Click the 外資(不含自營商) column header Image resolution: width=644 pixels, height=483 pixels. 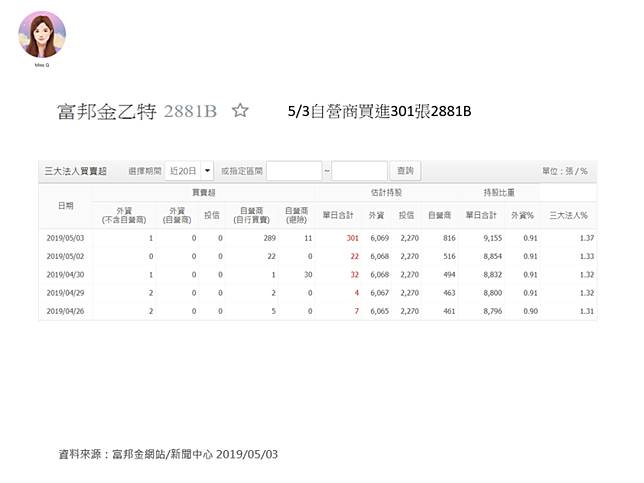click(124, 215)
